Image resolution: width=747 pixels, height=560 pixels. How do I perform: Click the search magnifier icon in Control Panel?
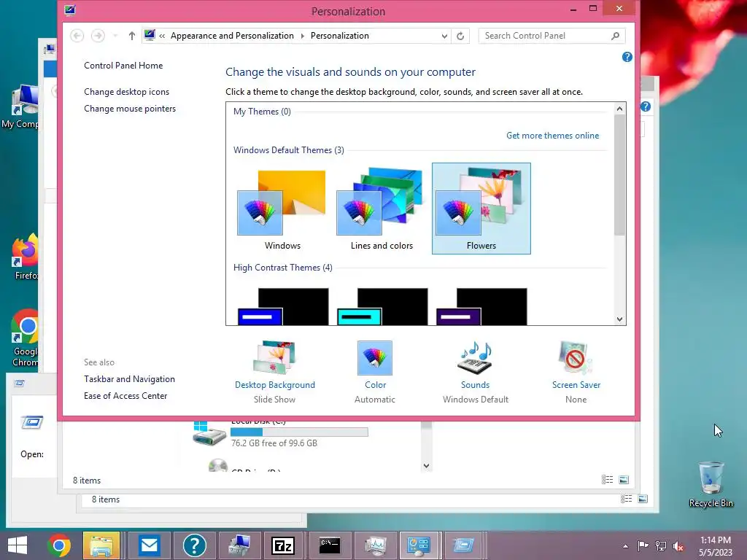coord(616,36)
